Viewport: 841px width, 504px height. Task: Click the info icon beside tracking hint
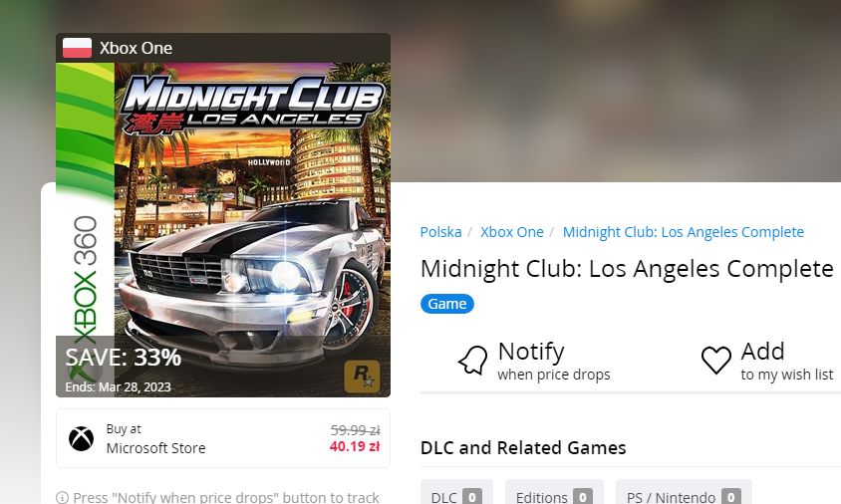coord(62,498)
